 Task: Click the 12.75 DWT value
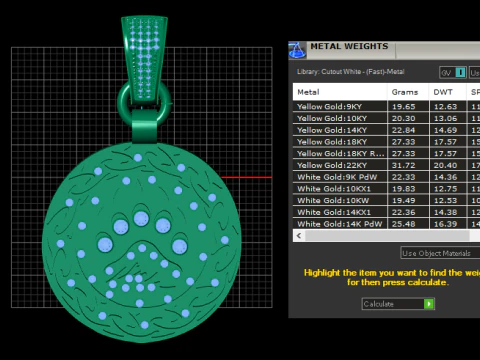[x=446, y=189]
